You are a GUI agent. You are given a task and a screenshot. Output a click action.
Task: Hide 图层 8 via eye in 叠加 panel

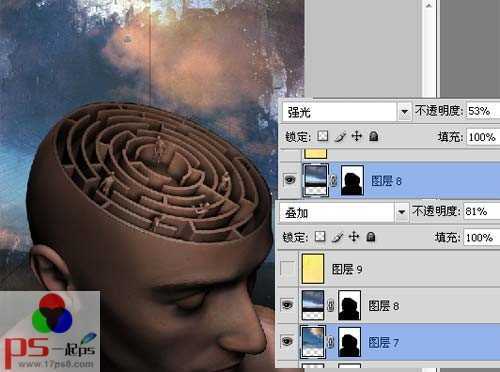[287, 305]
